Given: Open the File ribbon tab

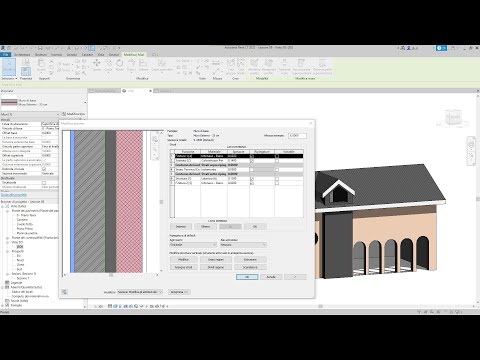Looking at the screenshot, I should coord(6,54).
